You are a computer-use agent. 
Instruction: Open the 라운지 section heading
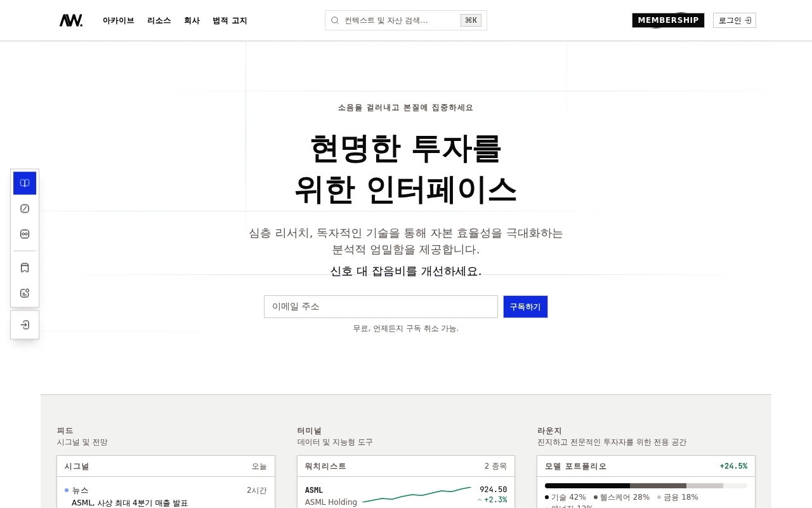(549, 431)
